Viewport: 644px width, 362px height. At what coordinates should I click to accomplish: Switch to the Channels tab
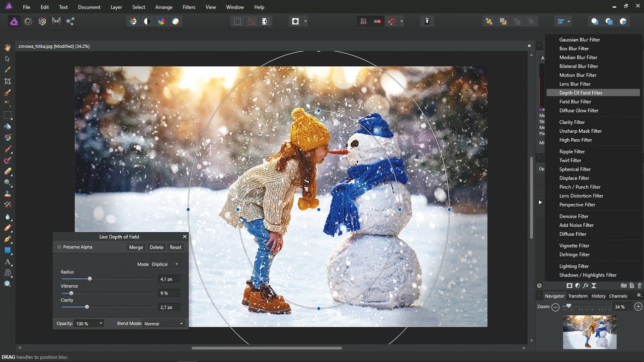618,296
